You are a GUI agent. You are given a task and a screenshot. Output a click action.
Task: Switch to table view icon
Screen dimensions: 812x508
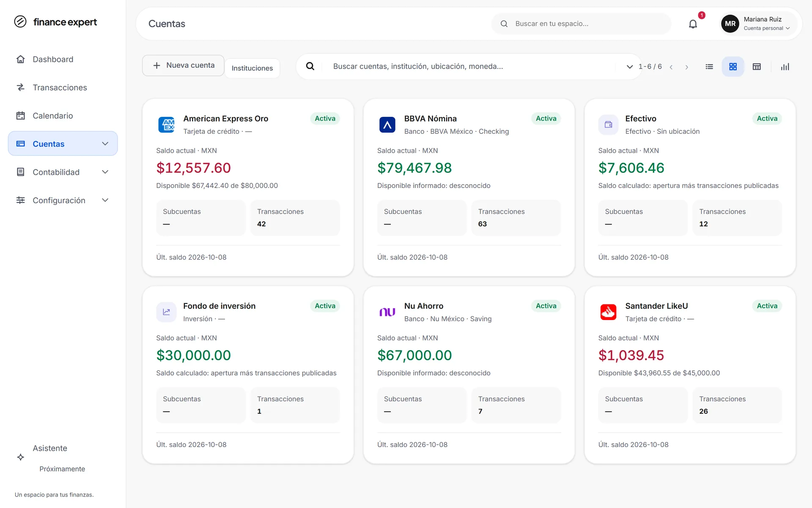757,66
